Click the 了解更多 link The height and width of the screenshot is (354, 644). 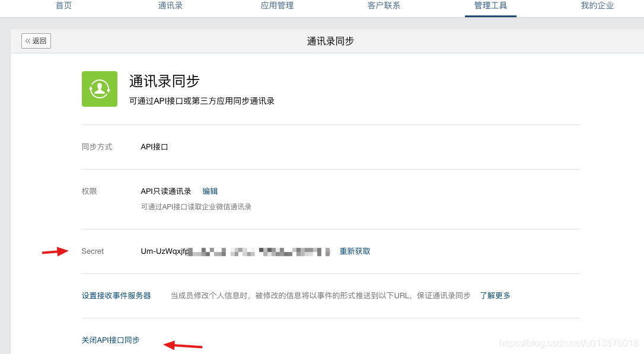[x=495, y=295]
